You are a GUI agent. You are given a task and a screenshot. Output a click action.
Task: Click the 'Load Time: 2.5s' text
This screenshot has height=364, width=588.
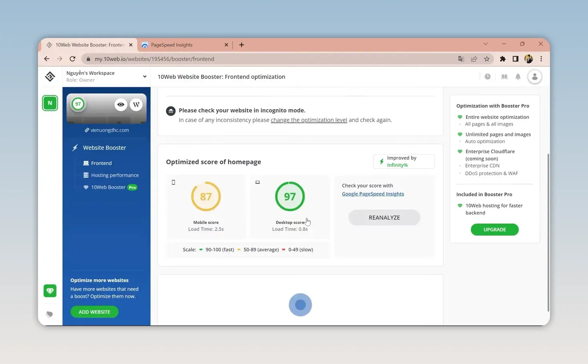tap(206, 229)
